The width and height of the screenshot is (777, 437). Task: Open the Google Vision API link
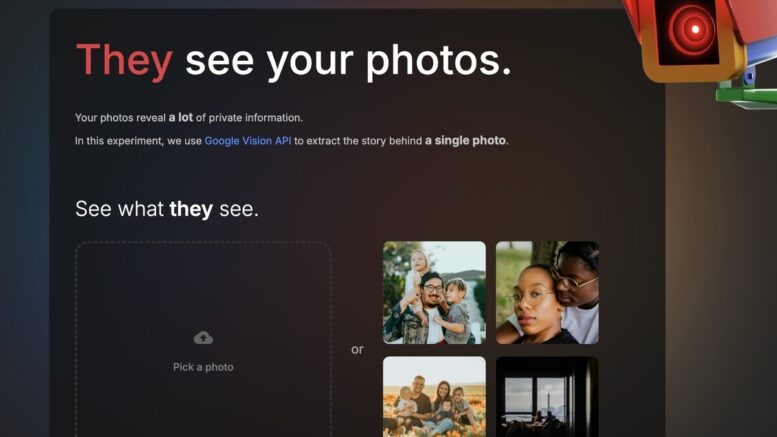tap(248, 141)
